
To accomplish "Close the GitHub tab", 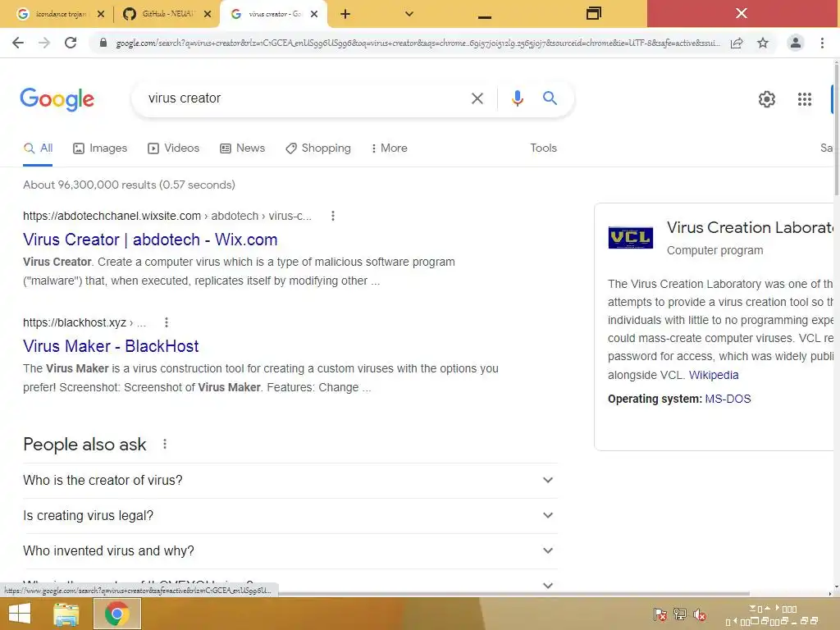I will [208, 14].
